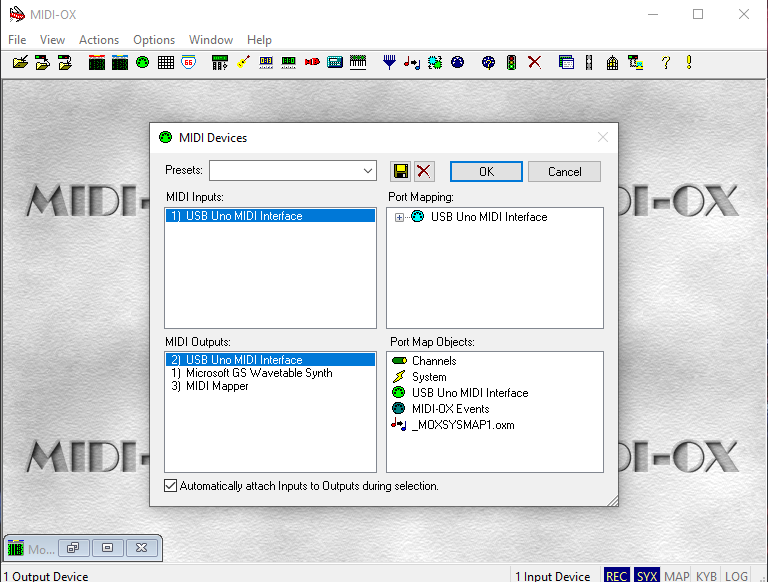Image resolution: width=768 pixels, height=582 pixels.
Task: Grab the dialog resize grip corner
Action: click(x=613, y=501)
